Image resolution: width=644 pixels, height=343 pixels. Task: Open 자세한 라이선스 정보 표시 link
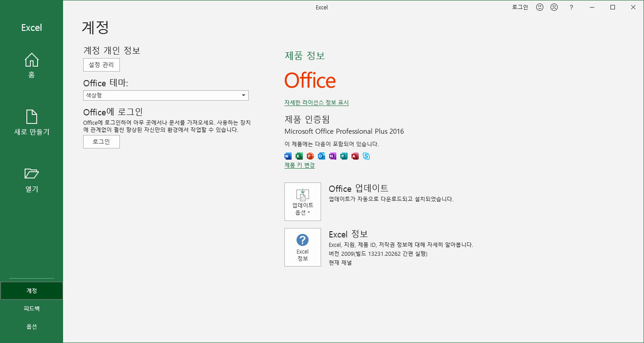[316, 102]
